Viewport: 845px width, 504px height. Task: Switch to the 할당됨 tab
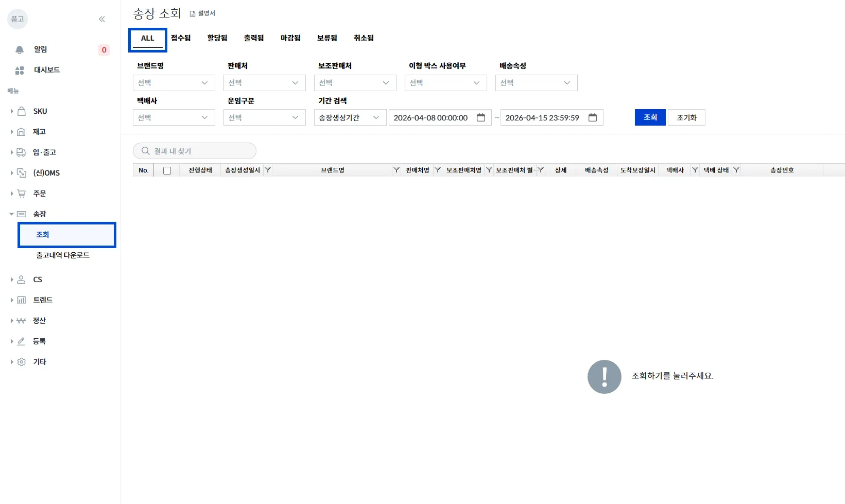tap(217, 38)
